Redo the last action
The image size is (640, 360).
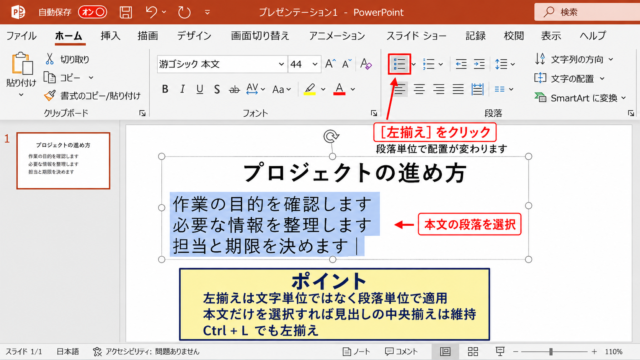(184, 12)
